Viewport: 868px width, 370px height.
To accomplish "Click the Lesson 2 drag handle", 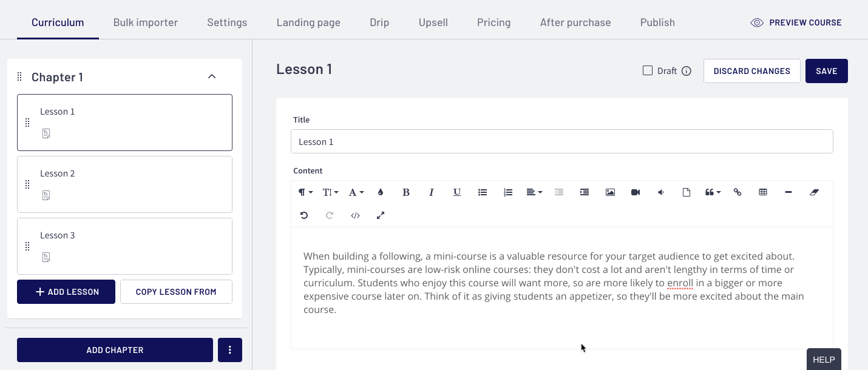I will click(x=27, y=184).
